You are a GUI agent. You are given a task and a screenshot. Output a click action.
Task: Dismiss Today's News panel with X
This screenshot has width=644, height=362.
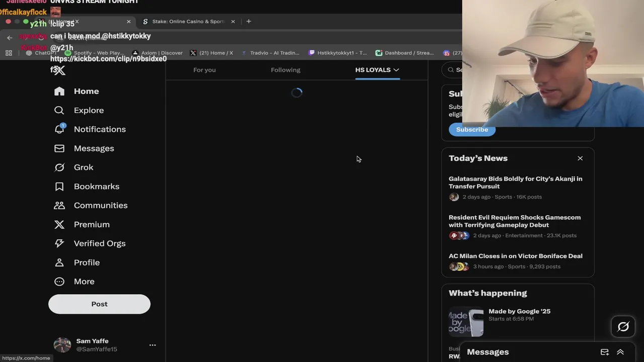click(x=580, y=158)
